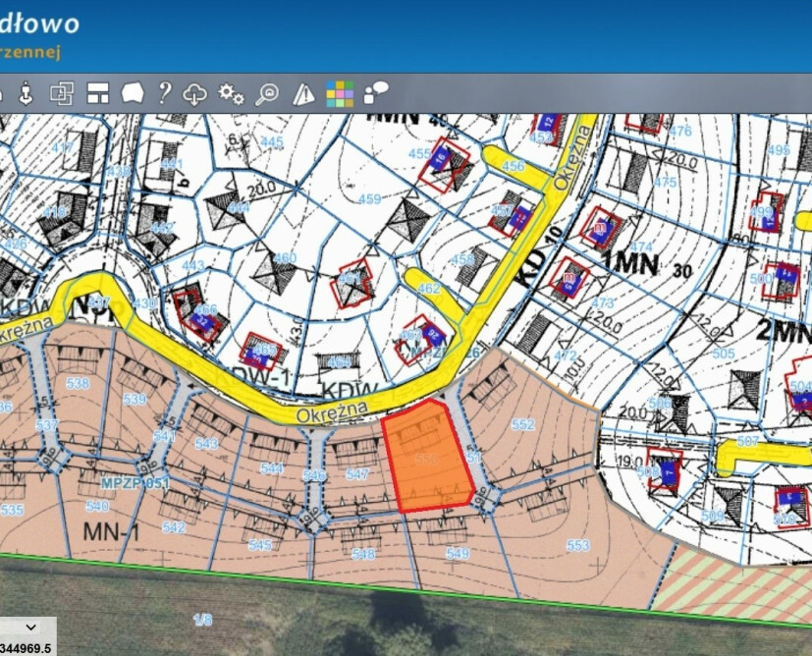Click the warning triangle icon

click(303, 94)
